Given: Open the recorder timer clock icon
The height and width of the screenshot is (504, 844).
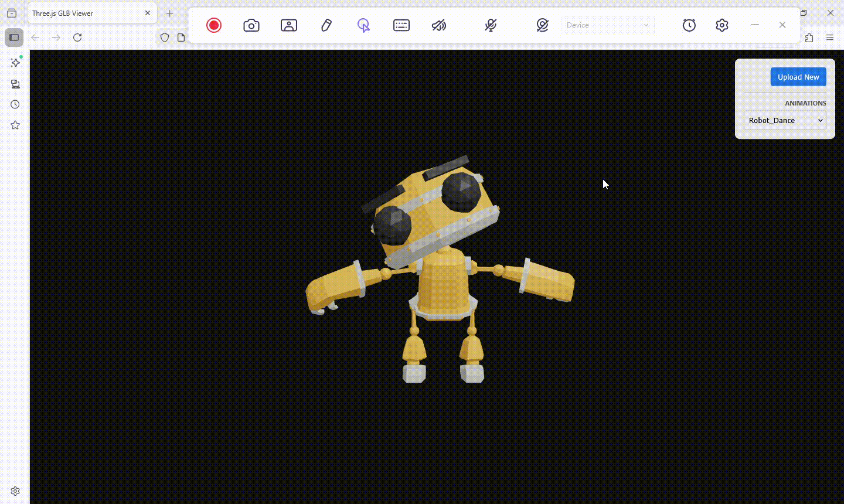Looking at the screenshot, I should 689,25.
